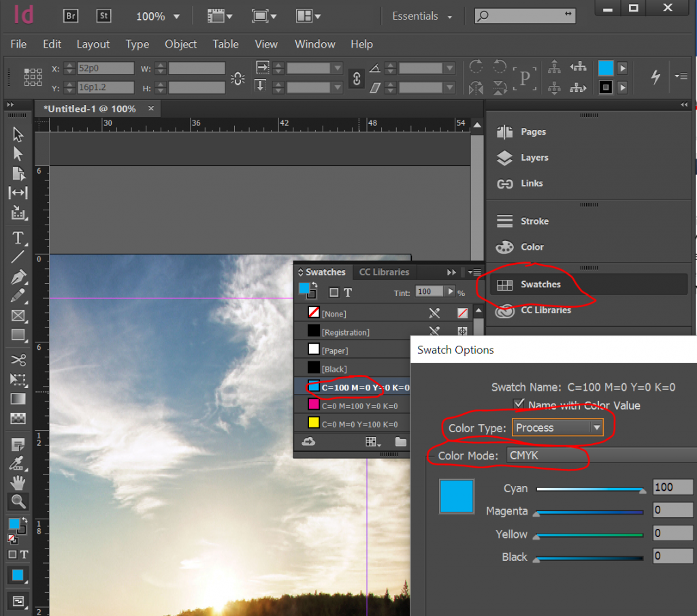
Task: Click the new swatch folder icon
Action: click(400, 441)
